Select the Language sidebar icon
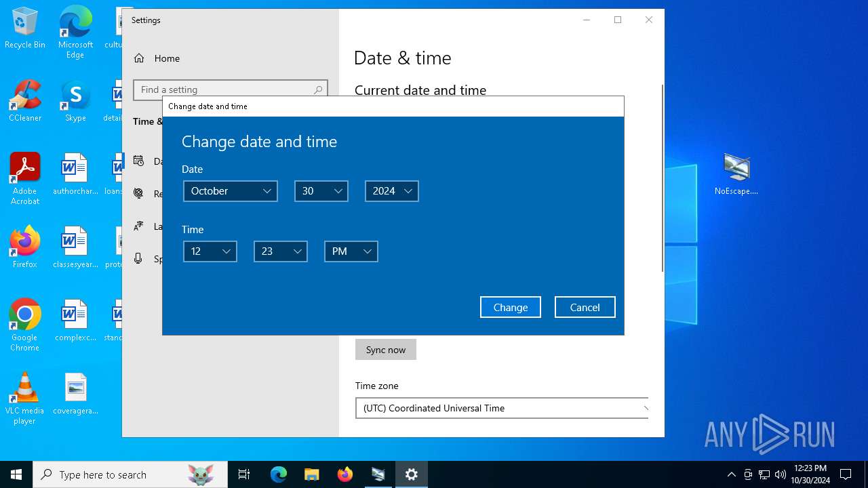 click(138, 226)
